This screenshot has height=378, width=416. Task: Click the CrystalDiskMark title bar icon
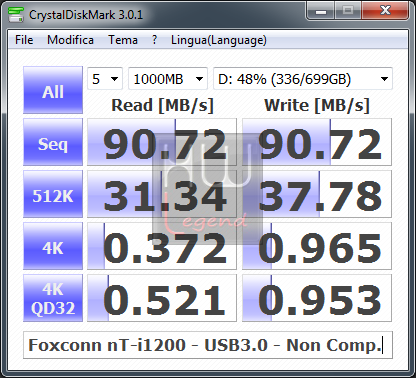click(x=16, y=15)
